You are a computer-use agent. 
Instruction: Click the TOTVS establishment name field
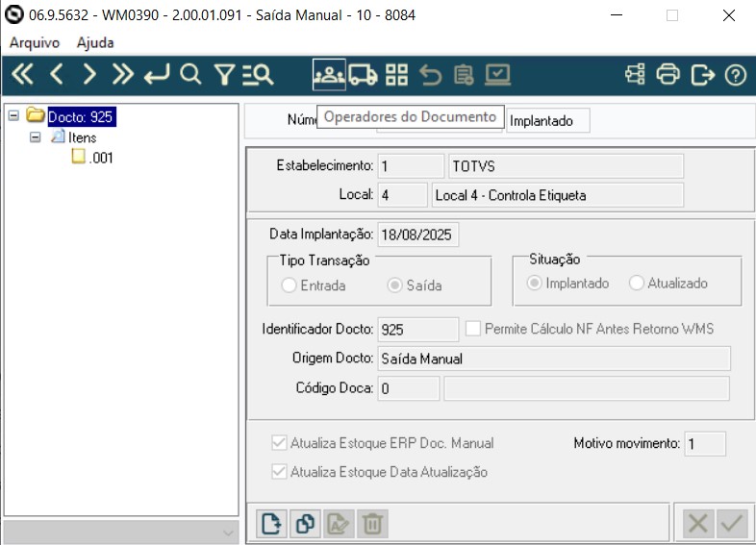tap(566, 166)
